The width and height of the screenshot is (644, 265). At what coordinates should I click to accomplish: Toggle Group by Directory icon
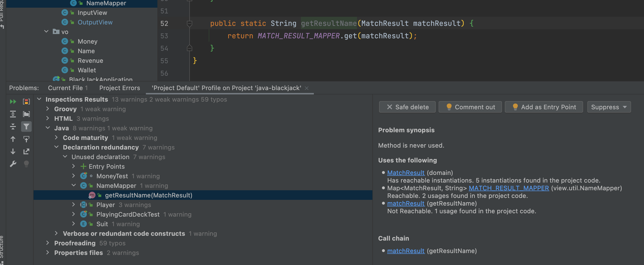(26, 114)
